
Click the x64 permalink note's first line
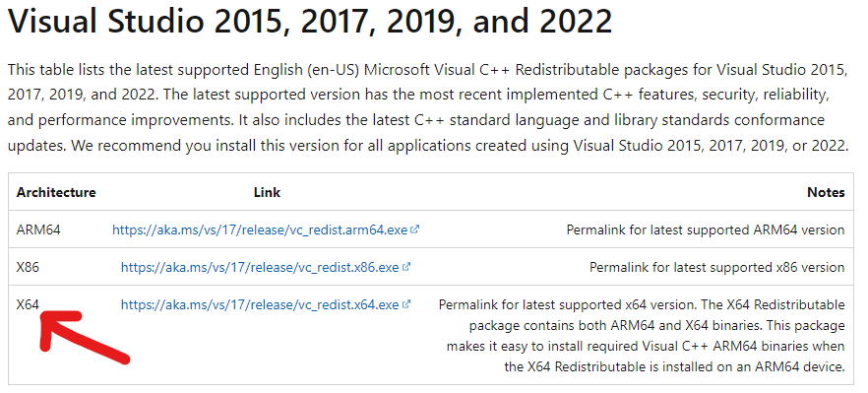coord(642,305)
